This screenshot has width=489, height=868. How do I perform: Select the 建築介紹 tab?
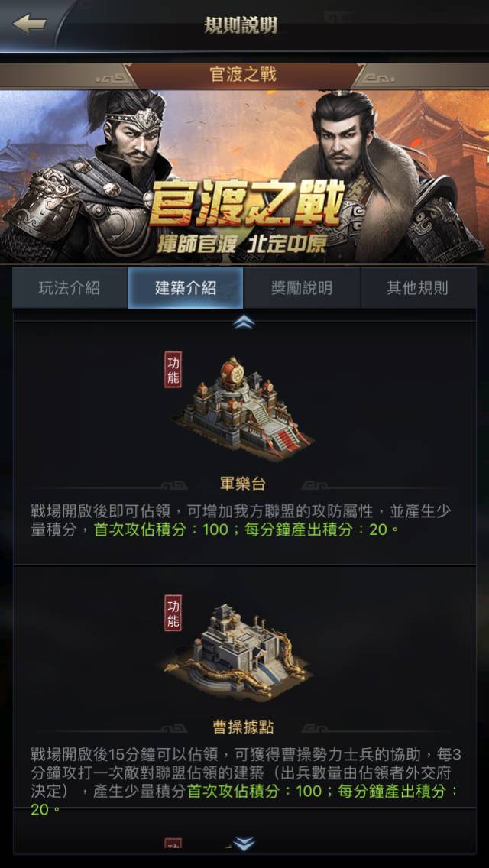(x=186, y=288)
